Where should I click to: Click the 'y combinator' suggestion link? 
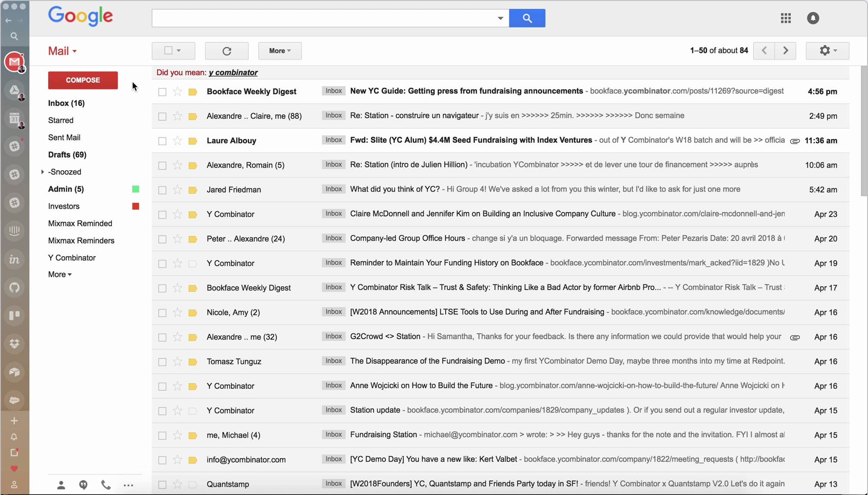[x=233, y=73]
